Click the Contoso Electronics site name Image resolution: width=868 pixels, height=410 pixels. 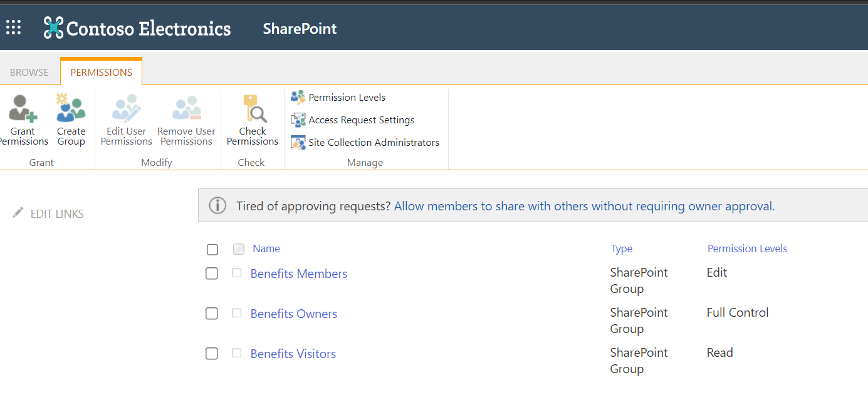click(149, 28)
